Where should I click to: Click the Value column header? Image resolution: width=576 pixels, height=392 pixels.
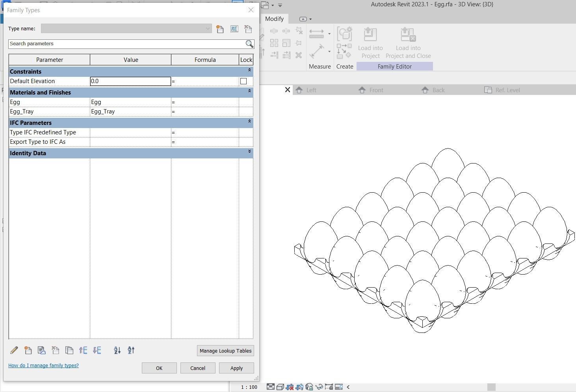[x=131, y=60]
